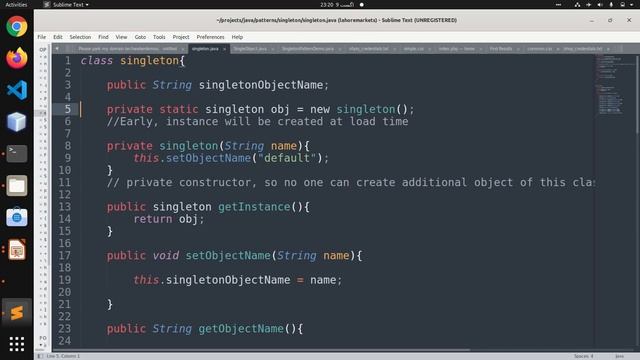The image size is (640, 360).
Task: Click 'return obj;' on line 14
Action: pos(169,219)
